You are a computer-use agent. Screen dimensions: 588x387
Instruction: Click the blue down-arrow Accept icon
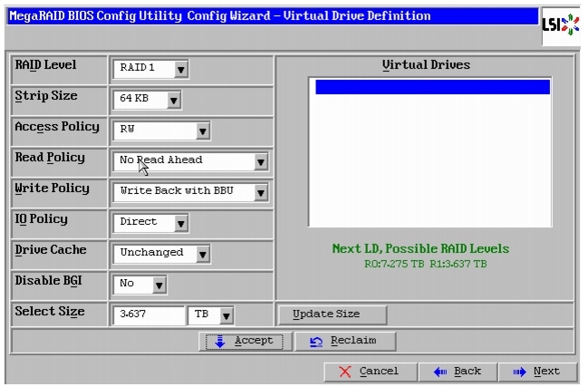tap(220, 342)
